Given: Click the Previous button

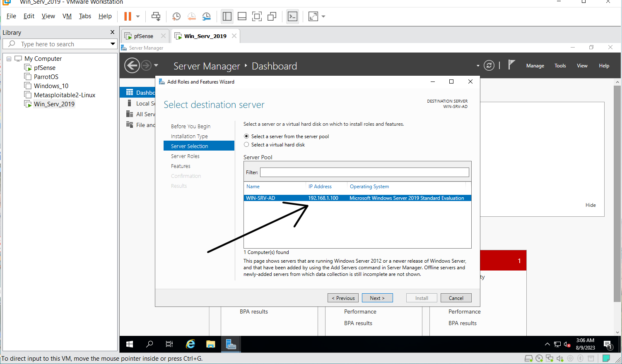Looking at the screenshot, I should pyautogui.click(x=343, y=298).
